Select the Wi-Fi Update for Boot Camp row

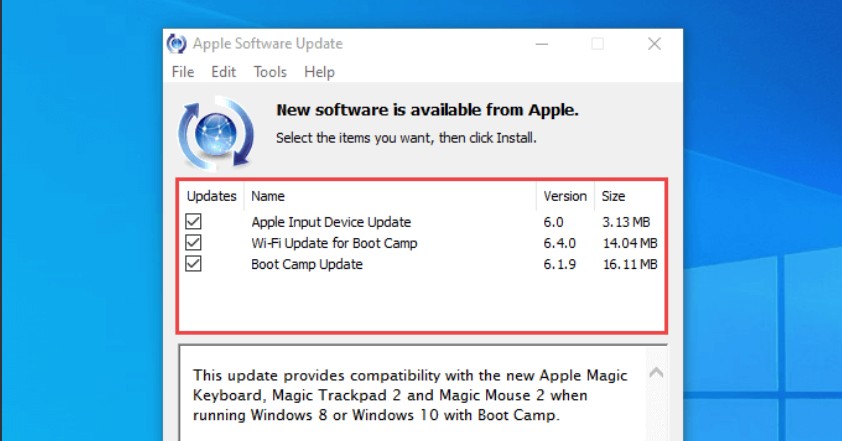click(x=334, y=243)
